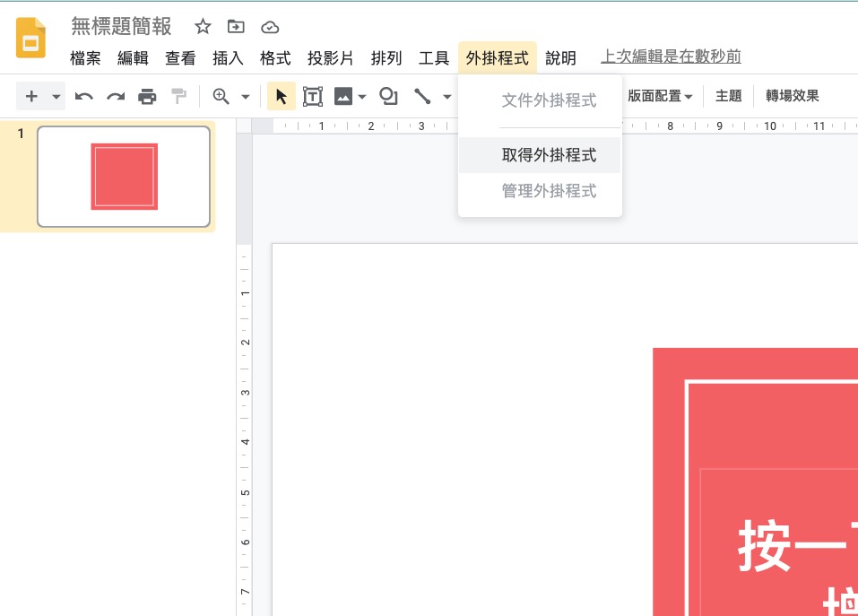Screen dimensions: 858x616
Task: Select the line tool icon
Action: pos(422,96)
